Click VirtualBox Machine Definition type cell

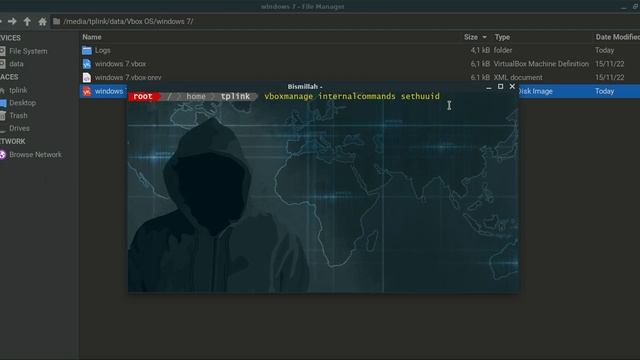(x=541, y=64)
